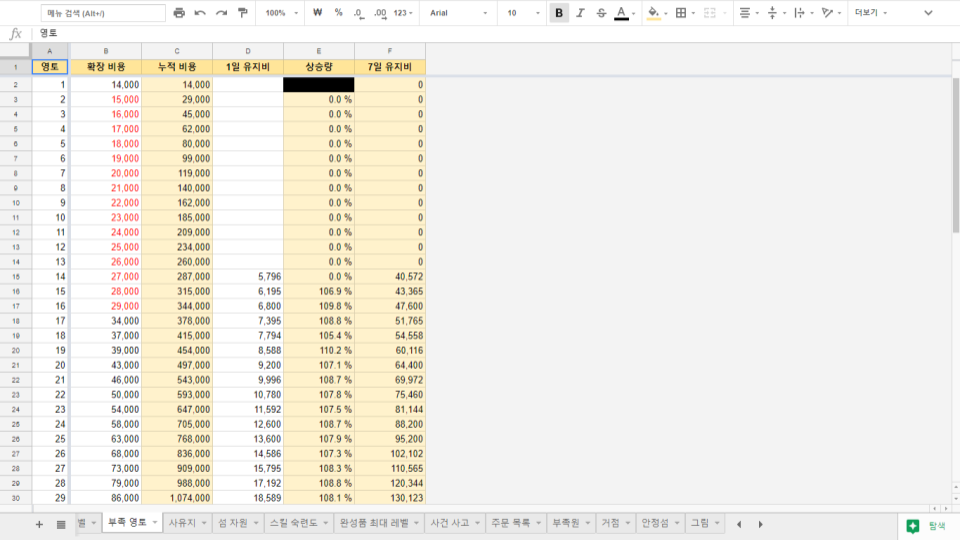960x540 pixels.
Task: Click the print icon
Action: 179,13
